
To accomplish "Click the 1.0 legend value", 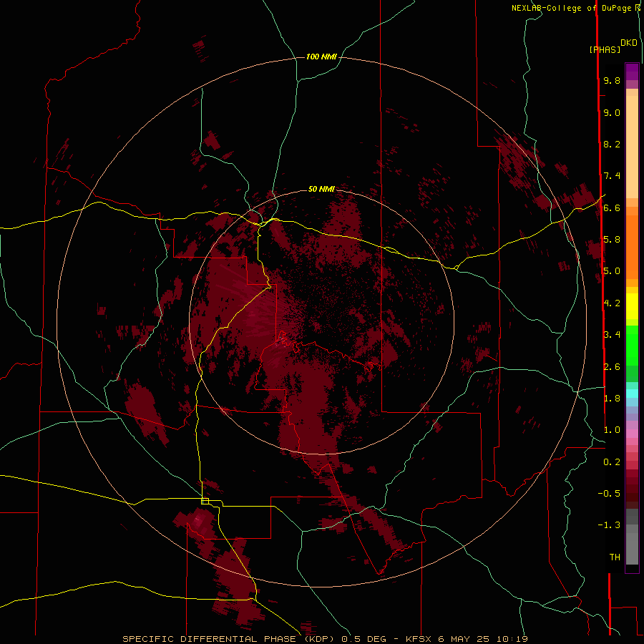I will point(612,430).
